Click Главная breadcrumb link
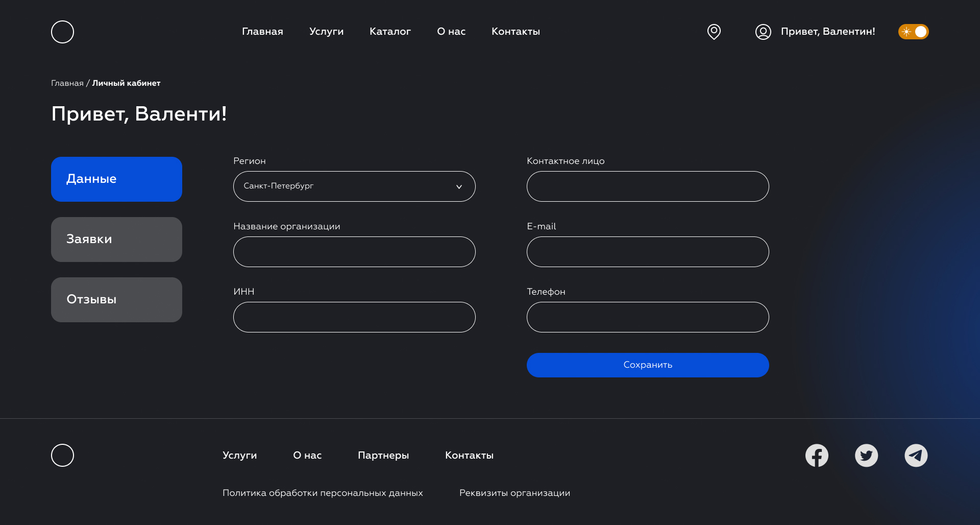 pos(67,83)
